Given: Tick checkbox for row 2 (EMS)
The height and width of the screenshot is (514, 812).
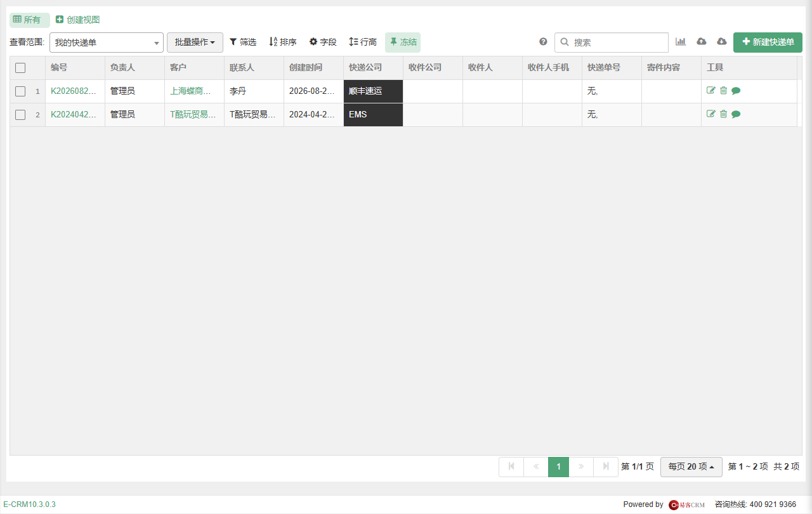Looking at the screenshot, I should (x=20, y=115).
